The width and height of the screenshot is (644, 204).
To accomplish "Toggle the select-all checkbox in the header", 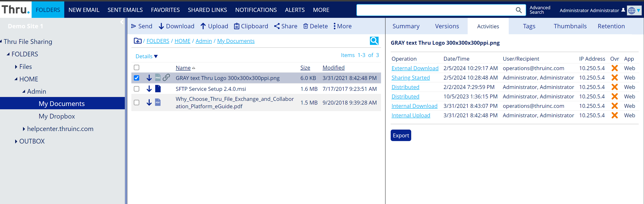I will click(137, 68).
